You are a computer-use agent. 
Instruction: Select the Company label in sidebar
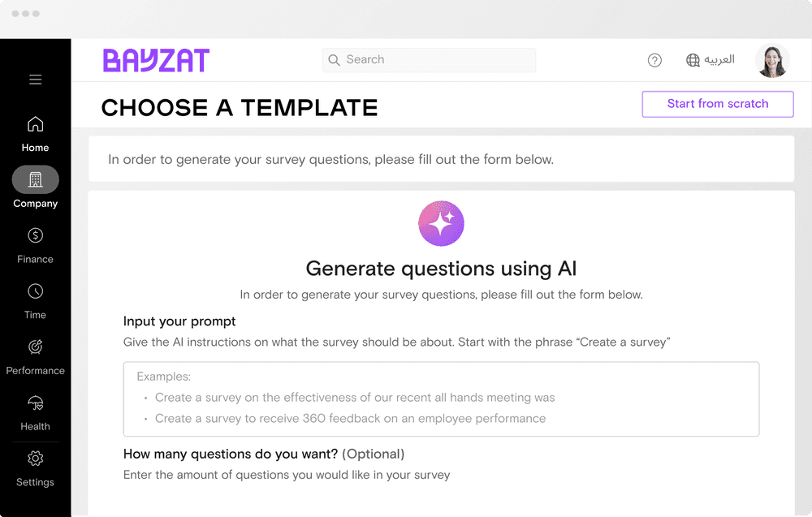click(x=35, y=204)
